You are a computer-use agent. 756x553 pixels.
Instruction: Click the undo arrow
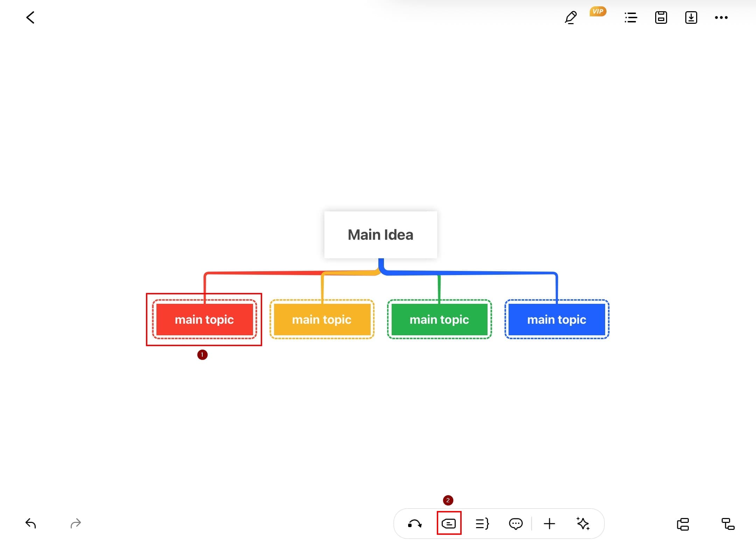(x=31, y=524)
